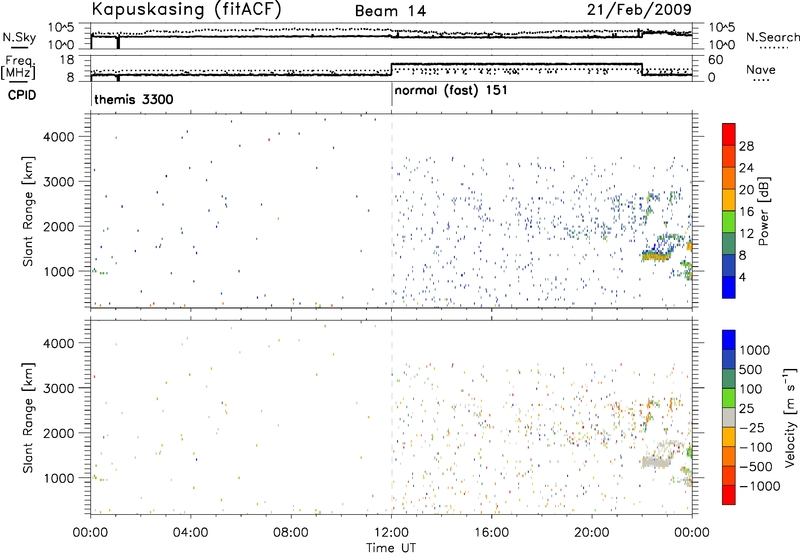The width and height of the screenshot is (800, 554).
Task: Click the green 25–100 Velocity color segment
Action: click(x=729, y=398)
